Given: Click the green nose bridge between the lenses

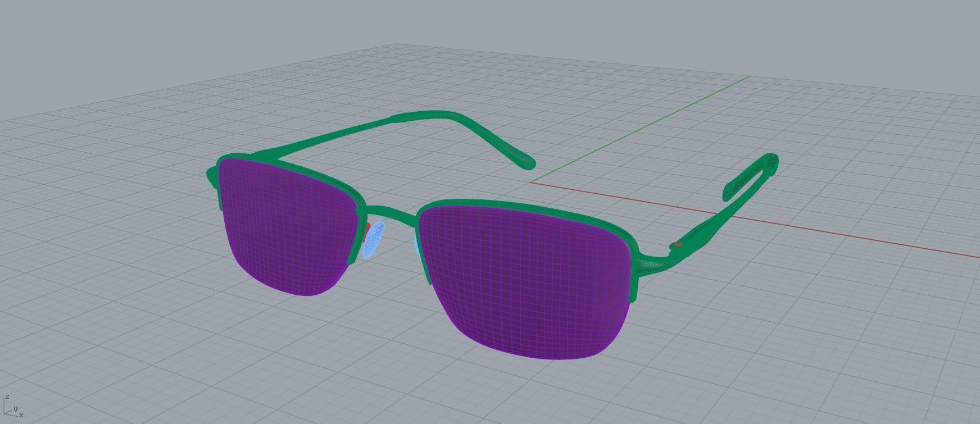Looking at the screenshot, I should [389, 213].
